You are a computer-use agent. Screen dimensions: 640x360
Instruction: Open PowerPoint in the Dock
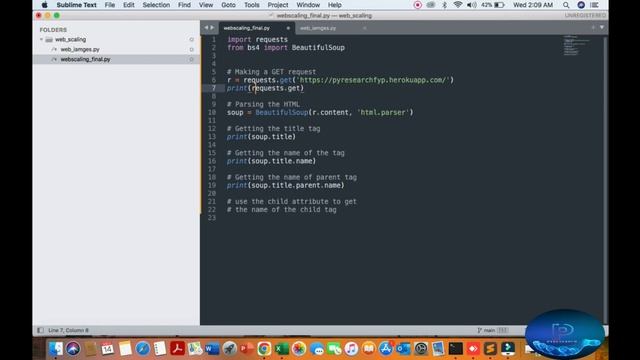[247, 349]
